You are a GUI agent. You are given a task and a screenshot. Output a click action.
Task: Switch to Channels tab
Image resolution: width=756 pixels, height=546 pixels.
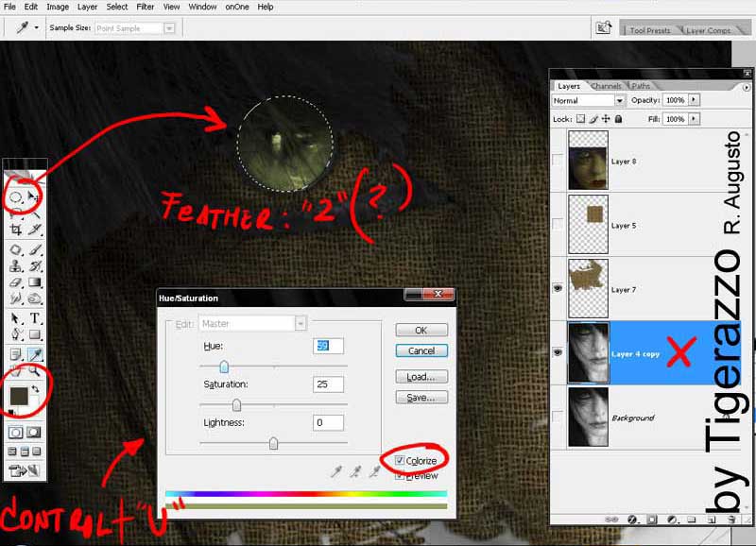click(x=606, y=86)
